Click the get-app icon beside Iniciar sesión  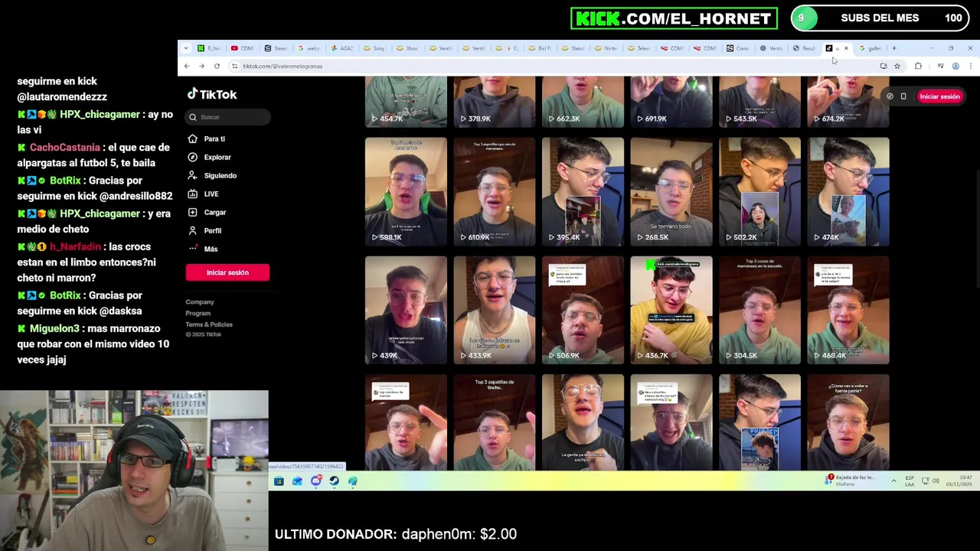click(890, 96)
